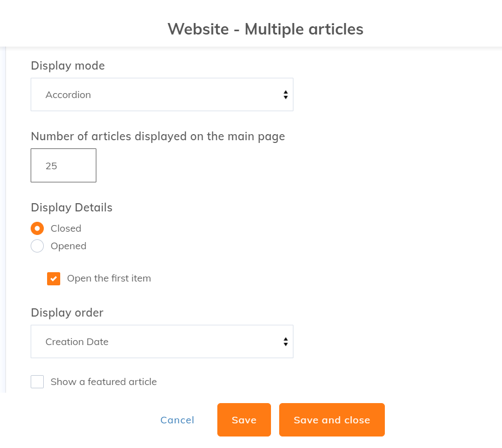Select the Opened radio button
Image resolution: width=502 pixels, height=448 pixels.
click(37, 246)
